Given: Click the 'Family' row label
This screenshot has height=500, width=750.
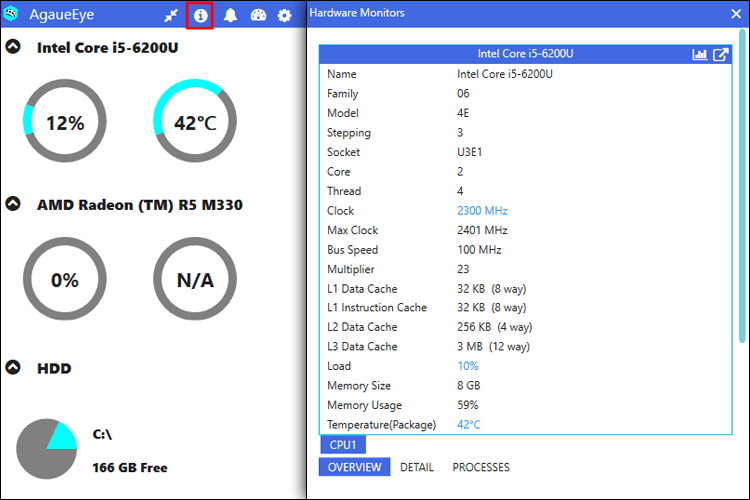Looking at the screenshot, I should [x=342, y=94].
